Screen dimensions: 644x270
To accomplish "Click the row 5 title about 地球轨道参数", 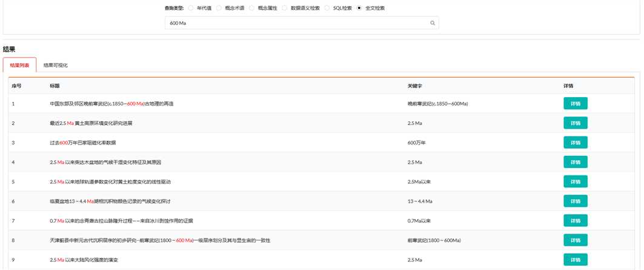I will click(110, 181).
